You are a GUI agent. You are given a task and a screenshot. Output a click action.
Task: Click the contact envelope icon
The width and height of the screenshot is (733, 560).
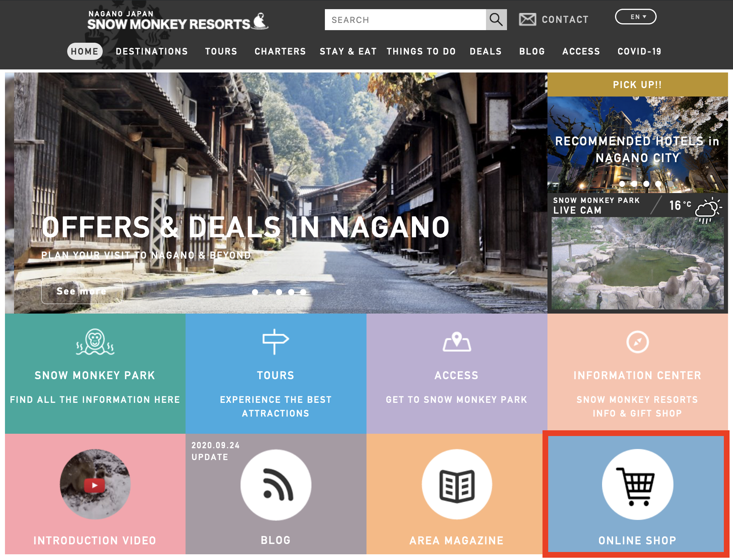click(x=527, y=19)
